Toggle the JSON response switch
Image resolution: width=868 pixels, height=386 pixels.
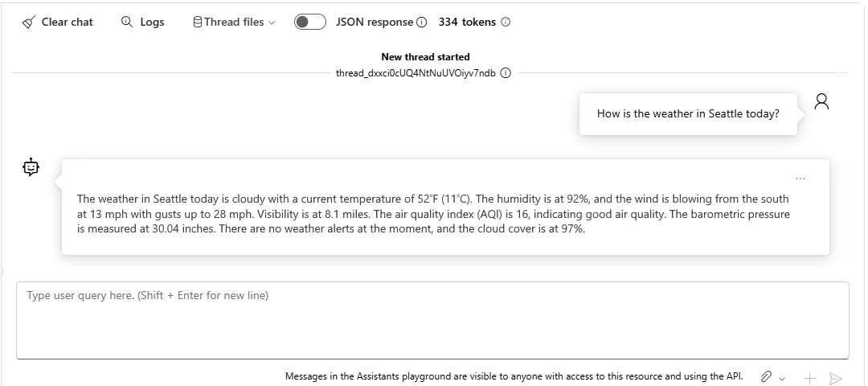pyautogui.click(x=310, y=23)
